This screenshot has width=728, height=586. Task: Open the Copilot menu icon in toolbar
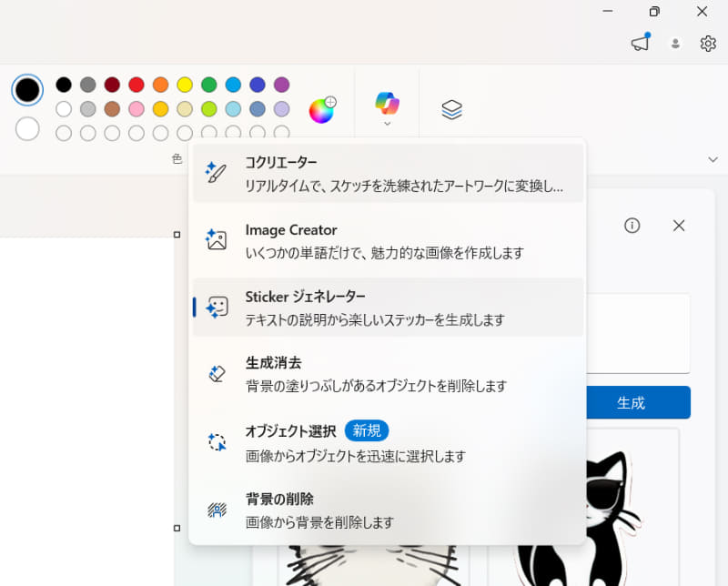[386, 103]
